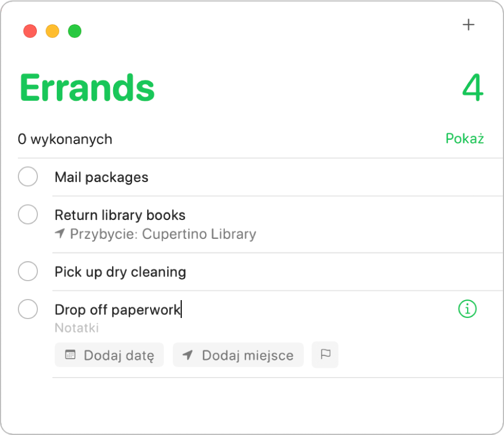Viewport: 504px width, 435px height.
Task: Edit the Return library books title
Action: tap(120, 215)
